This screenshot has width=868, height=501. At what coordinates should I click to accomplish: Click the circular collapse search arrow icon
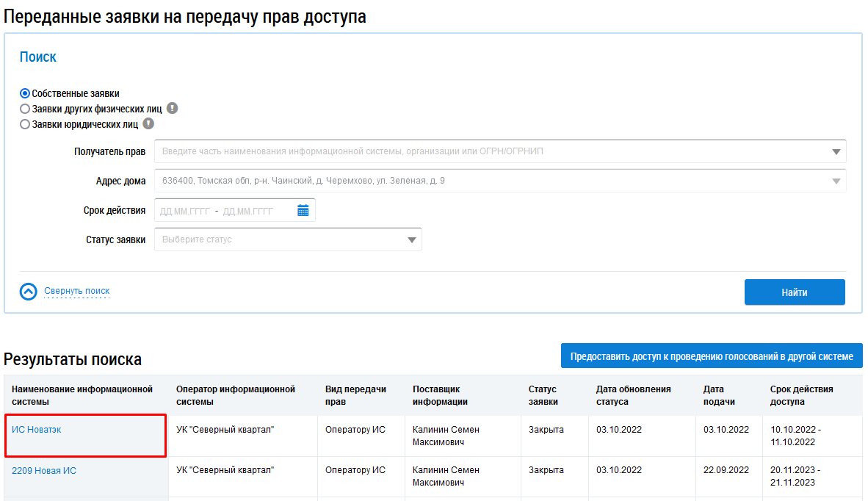[x=29, y=292]
